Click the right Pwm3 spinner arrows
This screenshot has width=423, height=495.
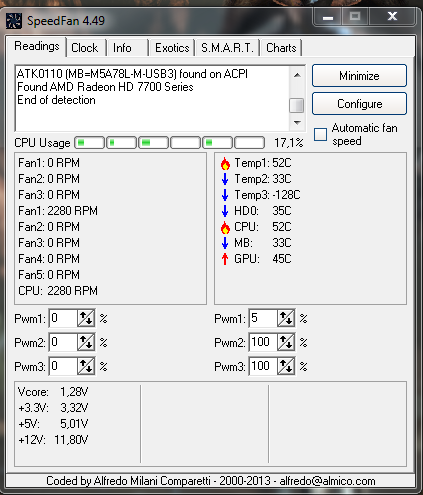(x=286, y=367)
